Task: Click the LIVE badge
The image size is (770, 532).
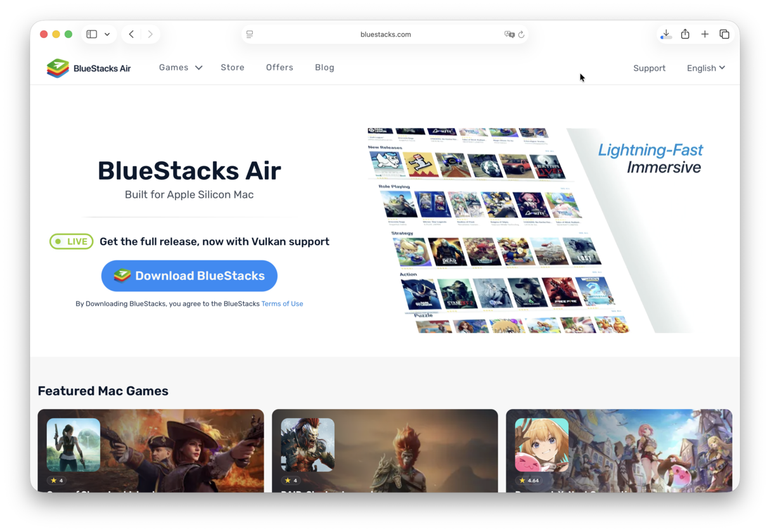Action: tap(72, 241)
